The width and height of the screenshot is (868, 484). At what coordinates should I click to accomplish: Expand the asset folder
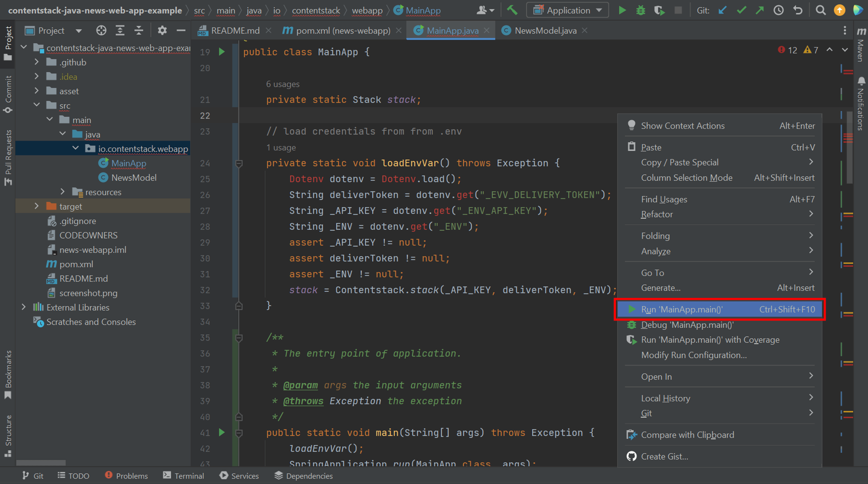36,91
